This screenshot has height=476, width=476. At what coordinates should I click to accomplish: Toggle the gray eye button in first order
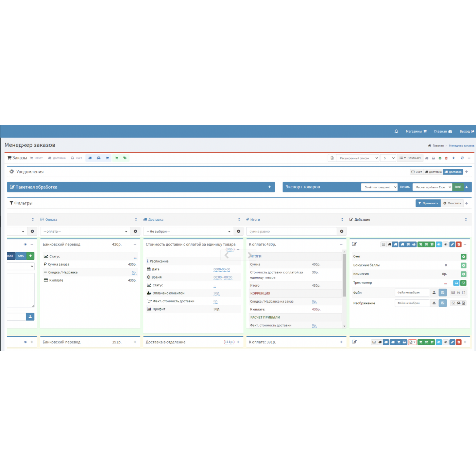tap(446, 244)
